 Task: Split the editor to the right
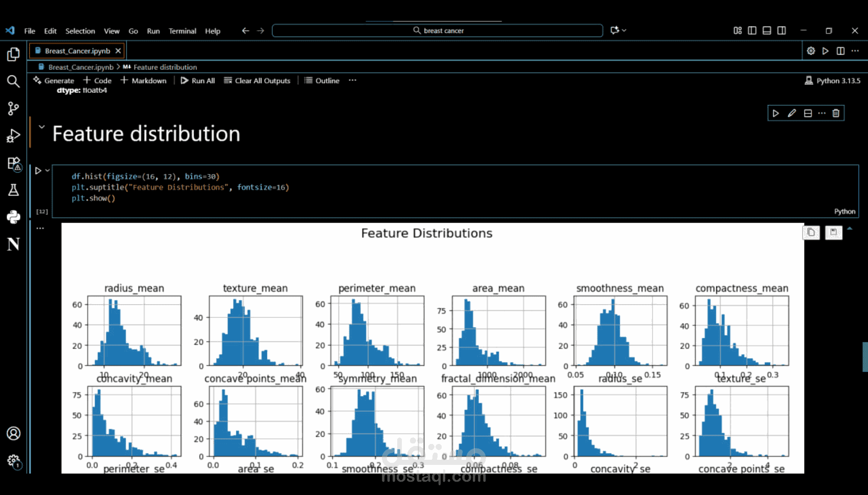[840, 51]
